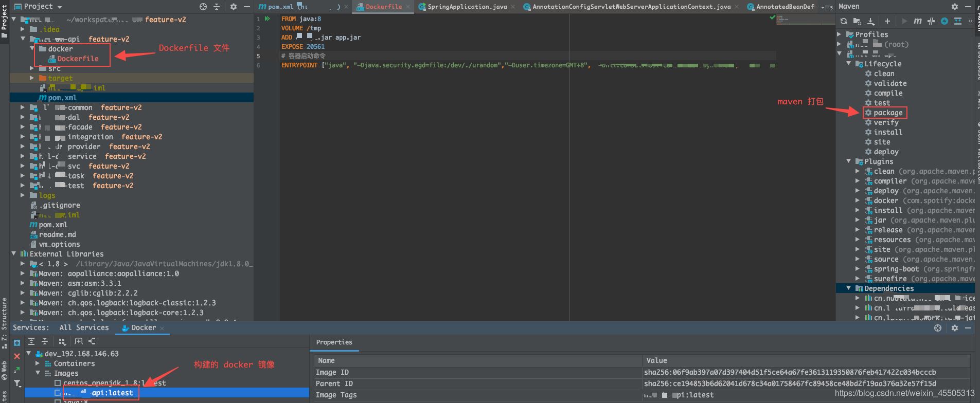980x403 pixels.
Task: Click Add Service plus icon in Services
Action: point(17,343)
